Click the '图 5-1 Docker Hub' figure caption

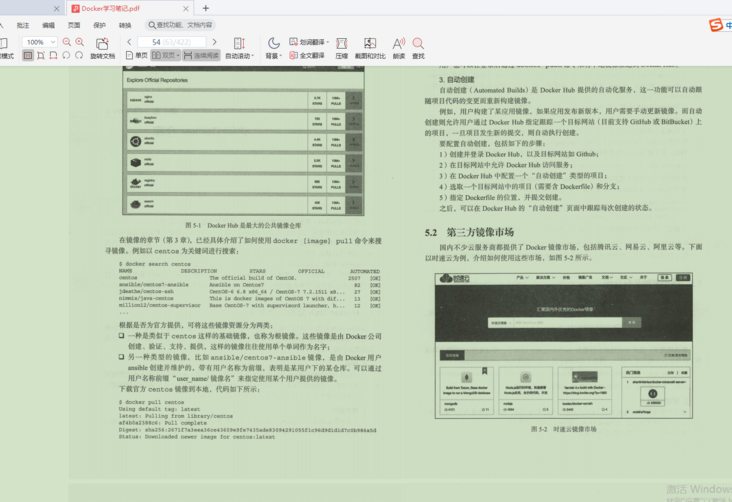243,225
